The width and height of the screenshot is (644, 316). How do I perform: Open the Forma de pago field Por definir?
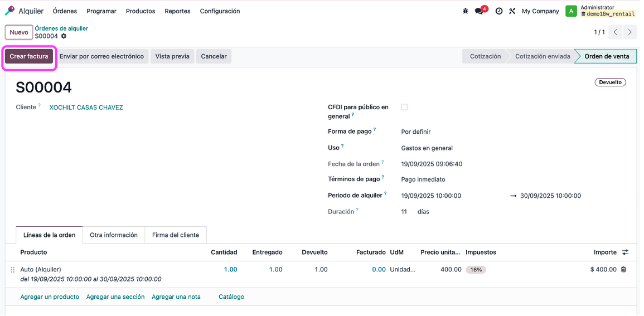(x=415, y=132)
